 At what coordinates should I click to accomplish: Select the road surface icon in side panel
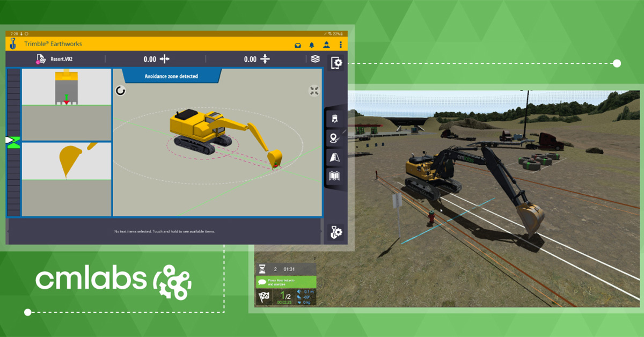pyautogui.click(x=334, y=157)
